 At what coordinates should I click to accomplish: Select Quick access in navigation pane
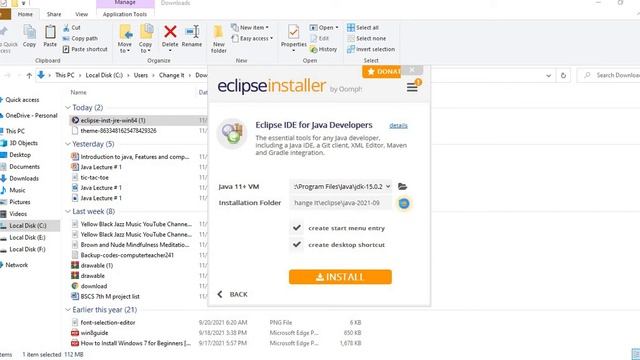pos(22,100)
